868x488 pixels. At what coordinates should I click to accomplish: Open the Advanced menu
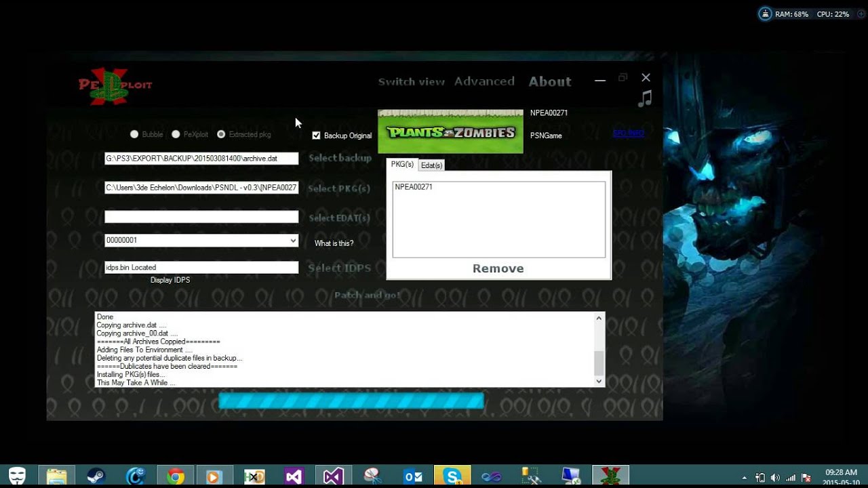[x=484, y=81]
